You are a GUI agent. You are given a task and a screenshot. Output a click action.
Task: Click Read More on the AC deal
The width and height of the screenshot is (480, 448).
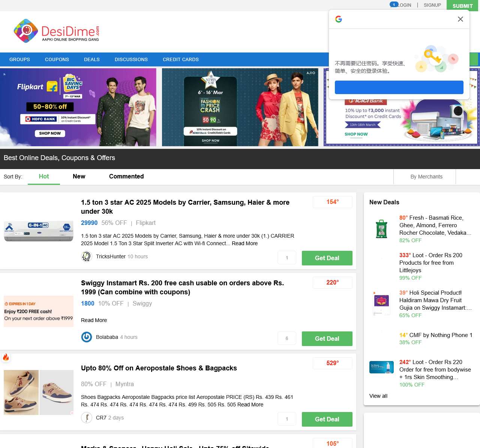245,244
